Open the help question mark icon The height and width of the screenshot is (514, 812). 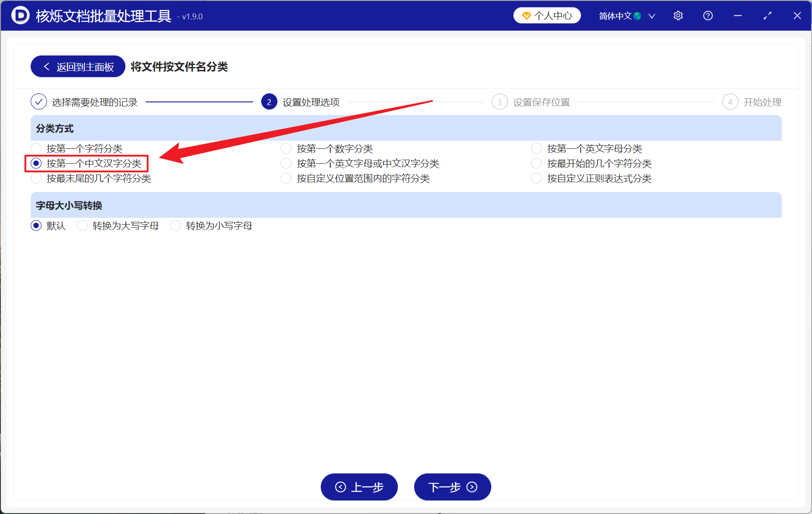(707, 15)
